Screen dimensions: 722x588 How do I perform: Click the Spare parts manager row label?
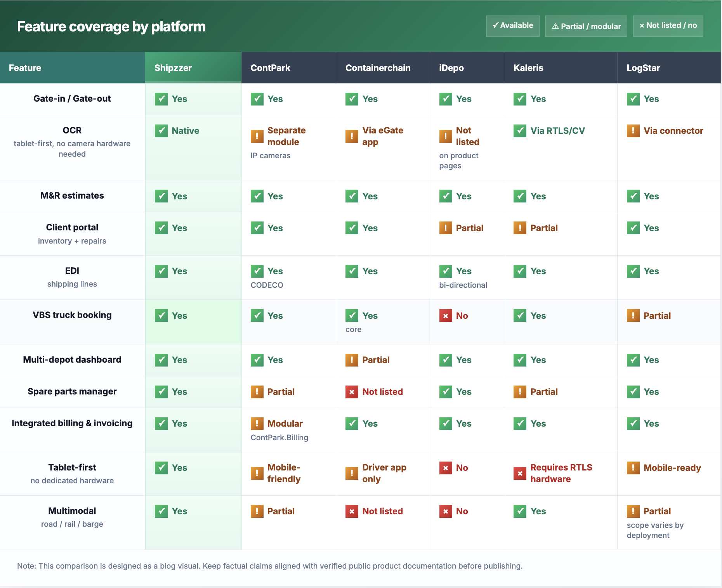click(x=72, y=391)
